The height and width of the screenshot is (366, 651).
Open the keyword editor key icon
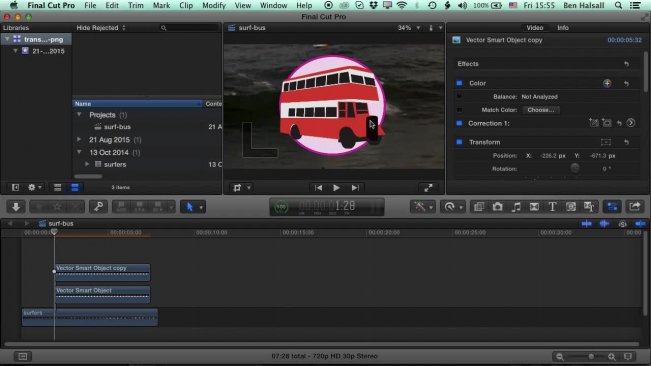tap(98, 207)
